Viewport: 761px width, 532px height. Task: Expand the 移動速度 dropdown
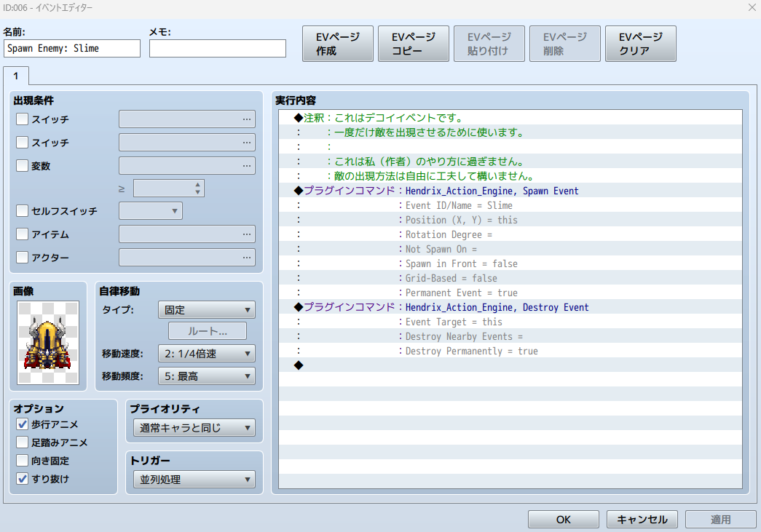(x=206, y=354)
